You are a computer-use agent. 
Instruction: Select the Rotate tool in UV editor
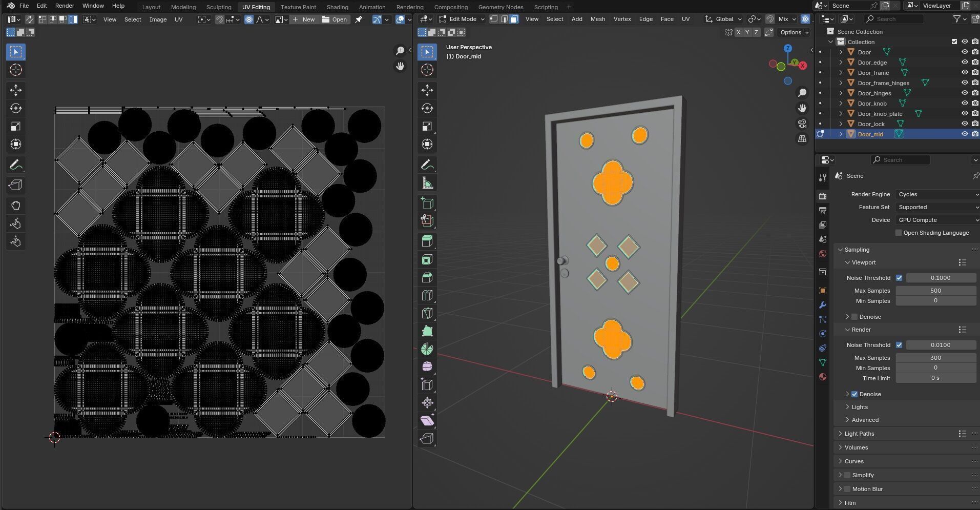[16, 108]
